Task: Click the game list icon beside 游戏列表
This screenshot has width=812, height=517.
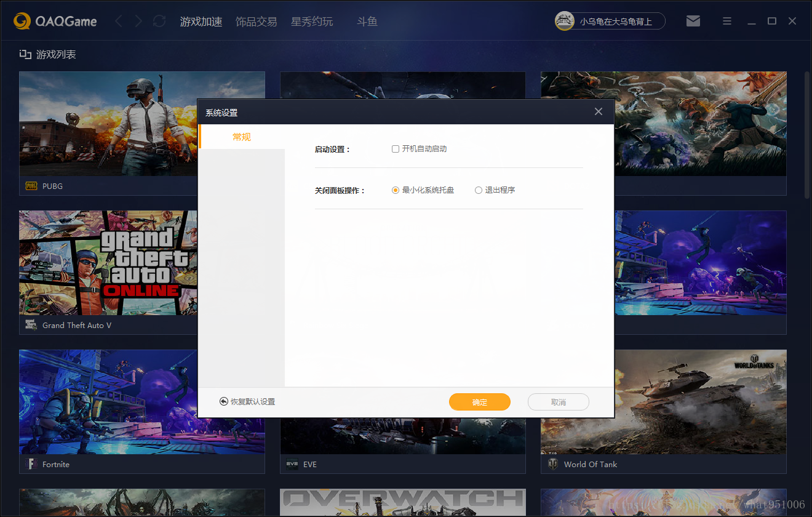Action: click(25, 54)
